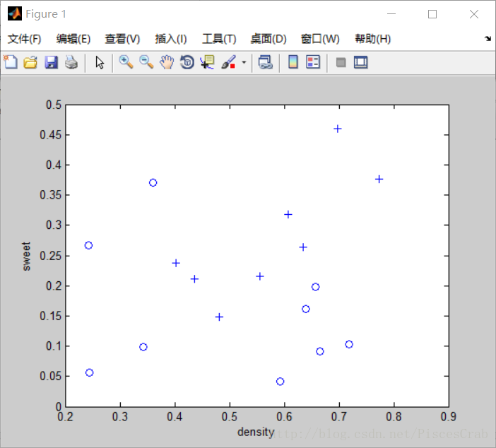Click the circle marker near density 0.24, sweet 0.27

point(88,245)
